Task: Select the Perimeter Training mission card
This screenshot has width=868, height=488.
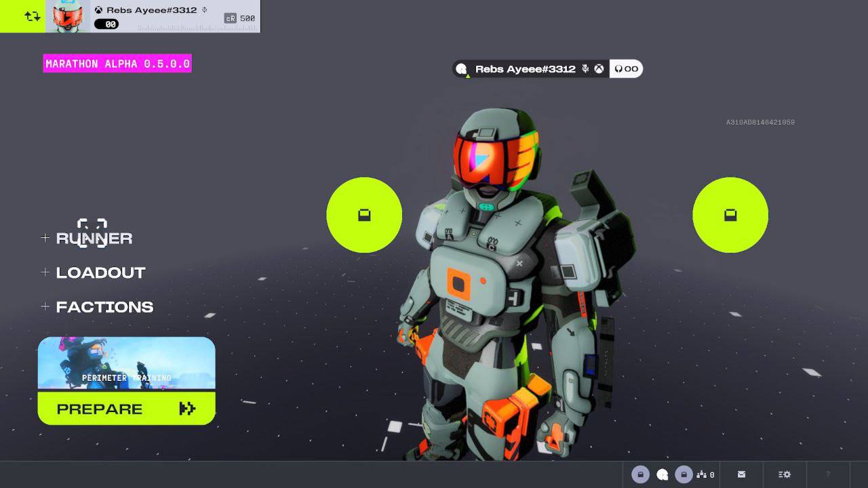Action: pyautogui.click(x=126, y=363)
